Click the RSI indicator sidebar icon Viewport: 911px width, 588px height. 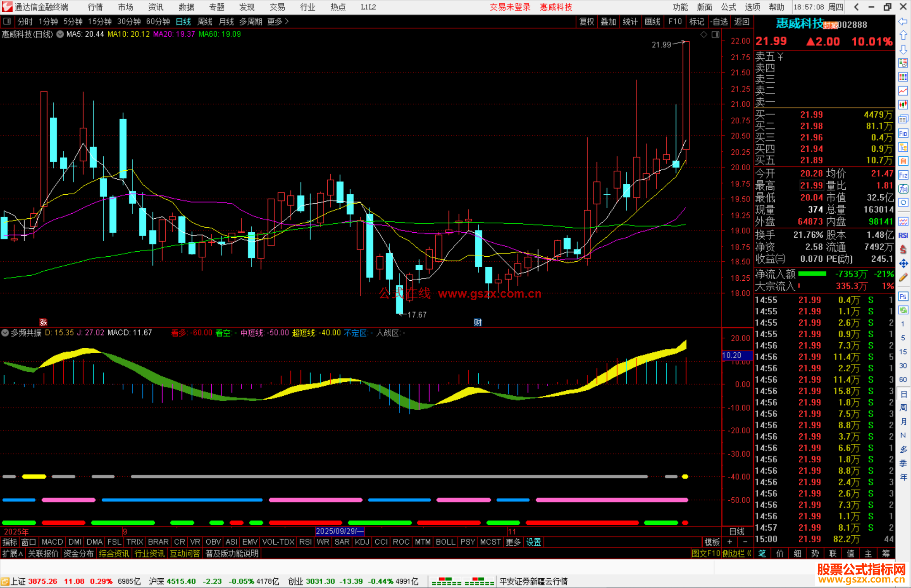tap(903, 235)
